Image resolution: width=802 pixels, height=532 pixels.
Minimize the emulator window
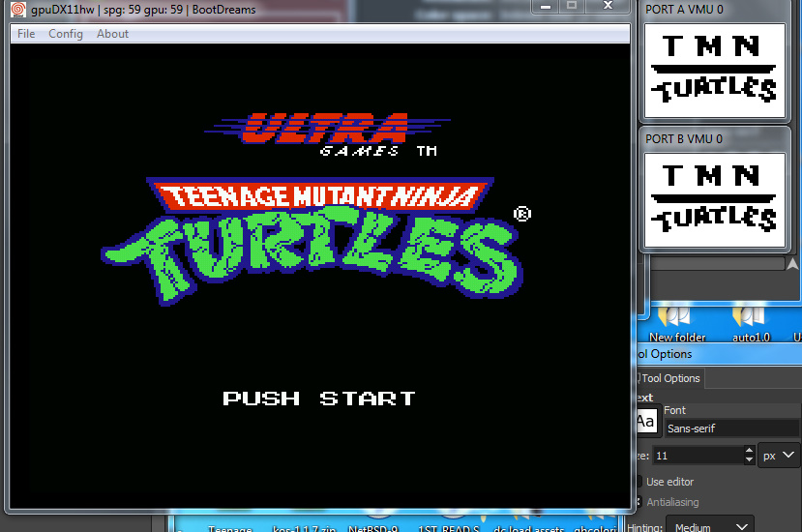pyautogui.click(x=546, y=6)
